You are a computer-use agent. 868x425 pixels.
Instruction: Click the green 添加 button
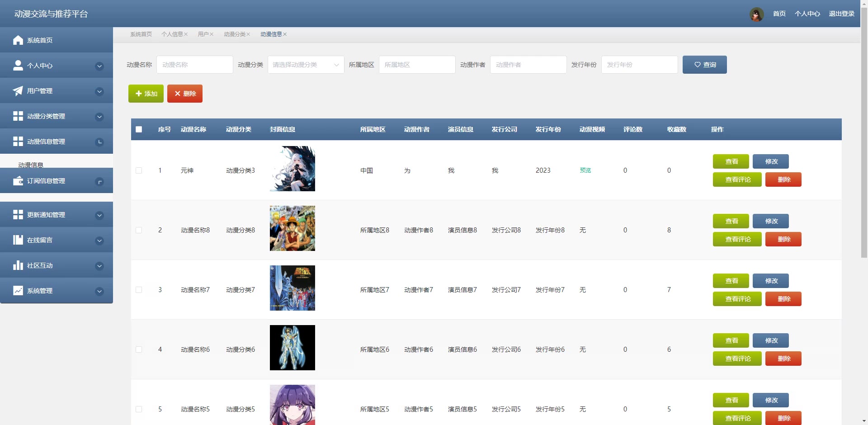tap(146, 94)
